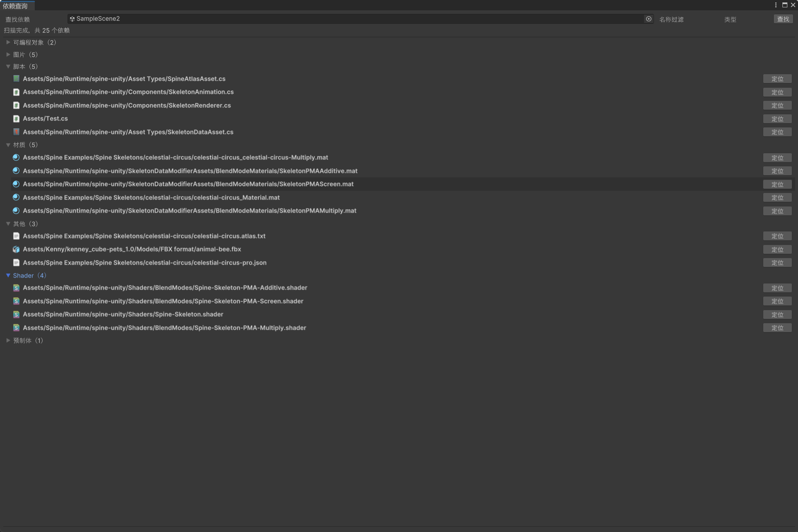Open the window options kebab menu icon
Image resolution: width=798 pixels, height=532 pixels.
[x=775, y=5]
